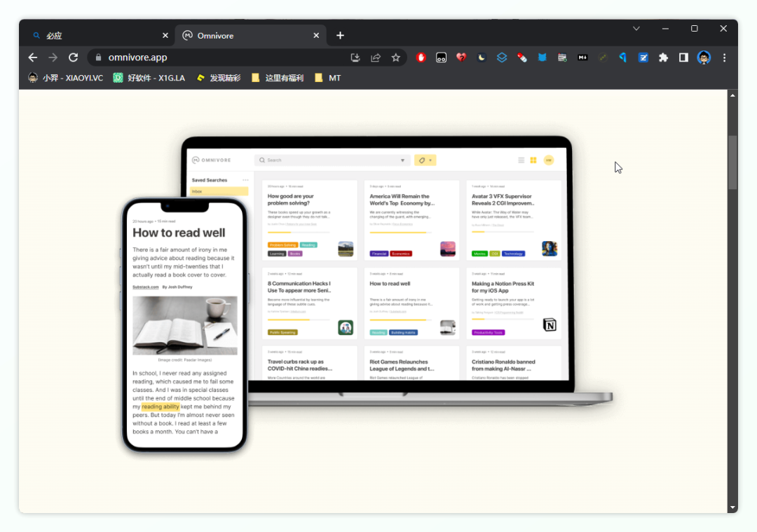
Task: Reload the omnivore.app page
Action: pos(74,57)
